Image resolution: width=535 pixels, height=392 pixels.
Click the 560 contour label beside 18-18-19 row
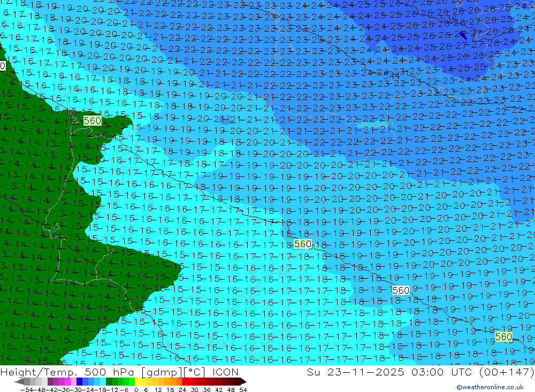(x=303, y=244)
